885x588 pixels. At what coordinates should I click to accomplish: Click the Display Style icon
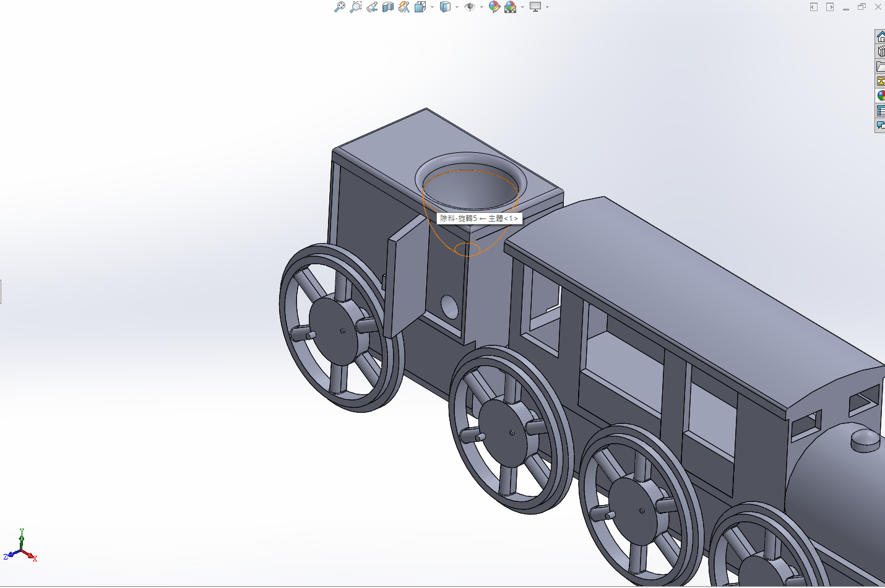click(445, 7)
